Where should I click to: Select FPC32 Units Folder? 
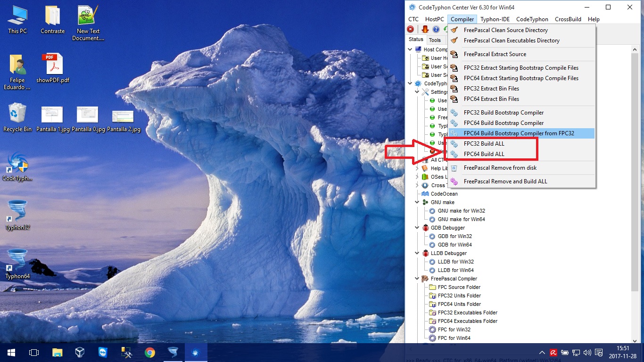coord(459,296)
